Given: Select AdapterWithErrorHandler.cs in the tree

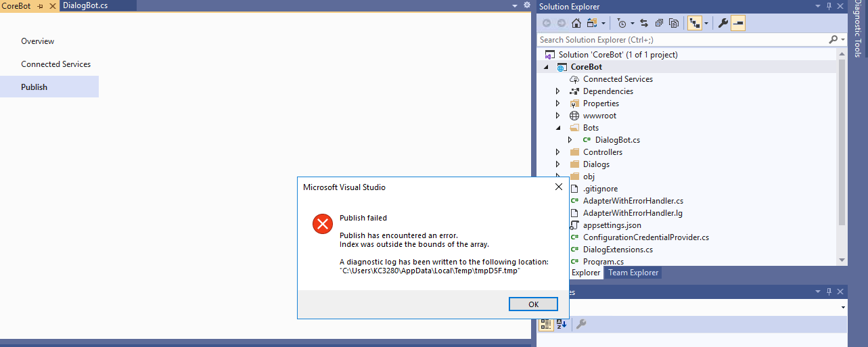Looking at the screenshot, I should coord(633,201).
